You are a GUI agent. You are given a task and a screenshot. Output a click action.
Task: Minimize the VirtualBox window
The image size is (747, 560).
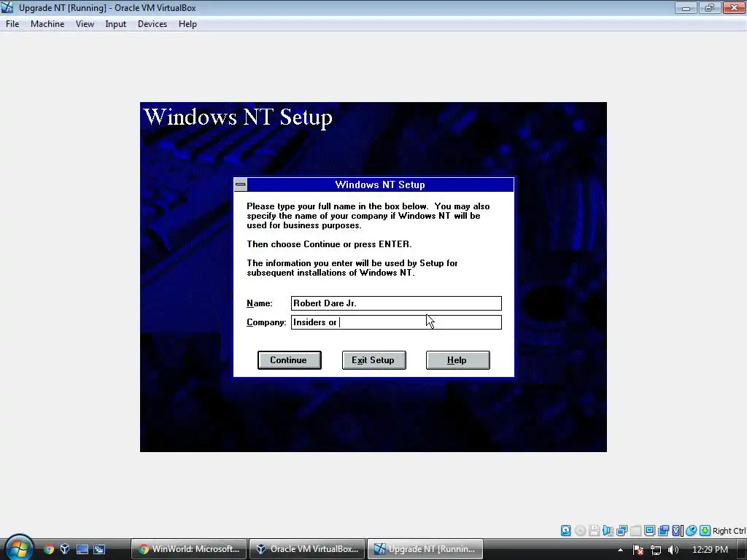coord(686,7)
